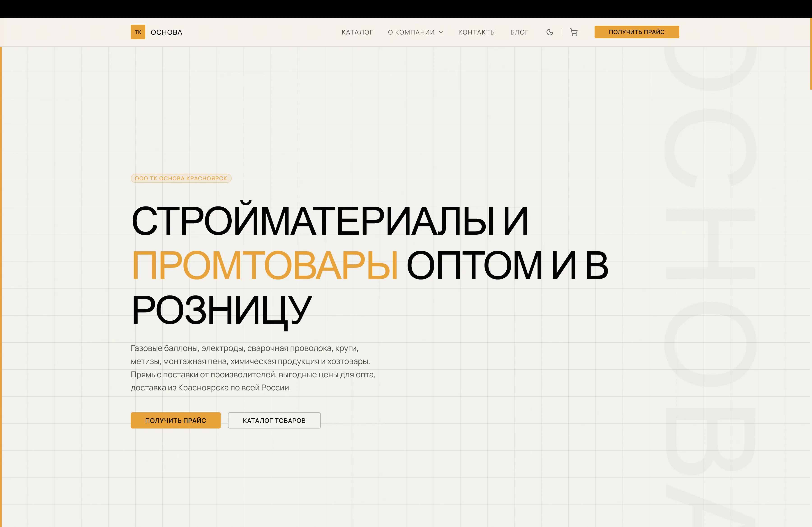Screen dimensions: 812x527
Task: Toggle dark mode with moon icon
Action: click(550, 32)
